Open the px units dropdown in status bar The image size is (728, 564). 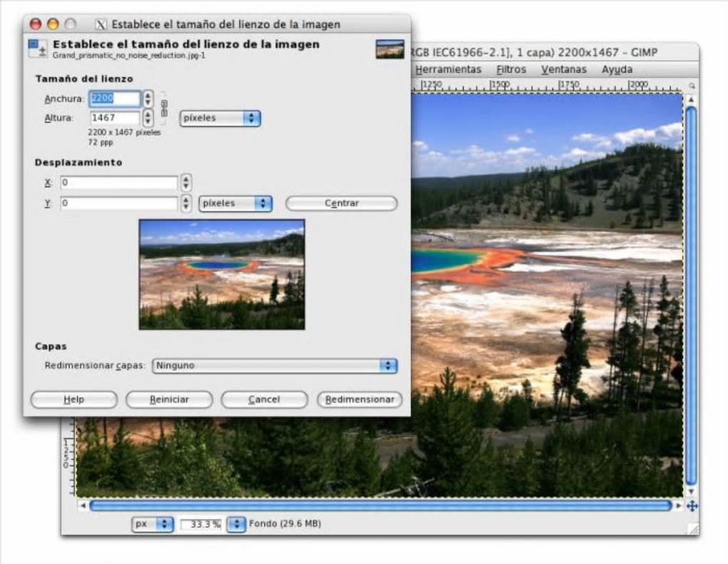pos(153,524)
